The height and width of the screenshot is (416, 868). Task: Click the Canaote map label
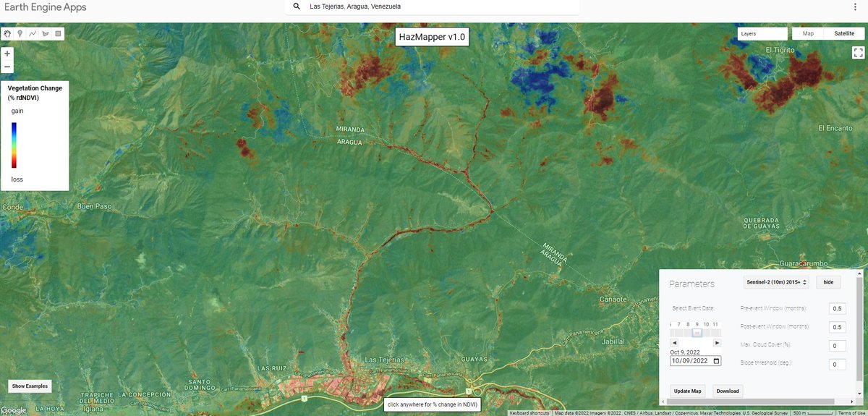613,299
